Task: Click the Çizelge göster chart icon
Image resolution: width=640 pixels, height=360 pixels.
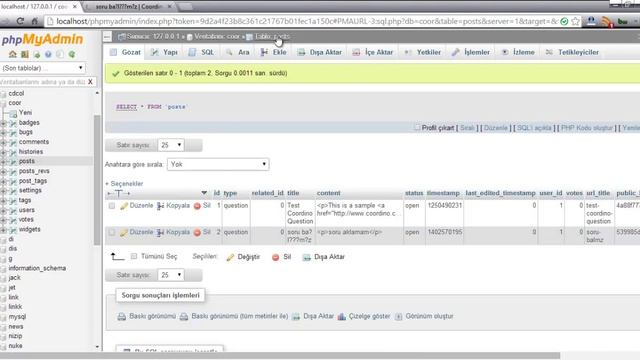Action: click(342, 316)
